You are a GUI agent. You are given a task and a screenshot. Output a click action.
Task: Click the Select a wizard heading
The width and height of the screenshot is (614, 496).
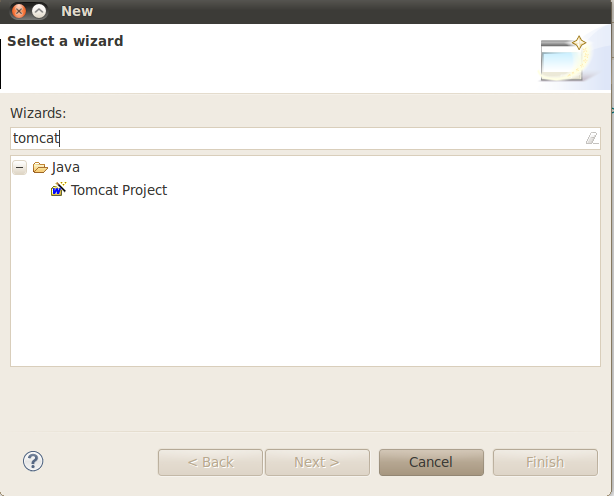coord(65,41)
